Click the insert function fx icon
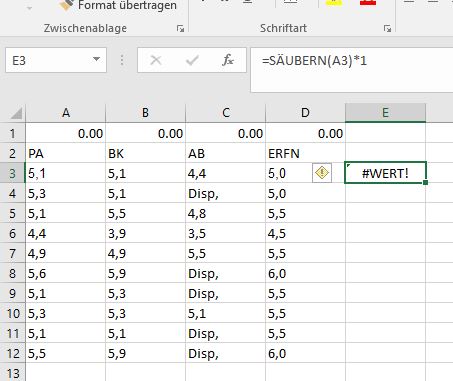The image size is (453, 381). [x=228, y=60]
